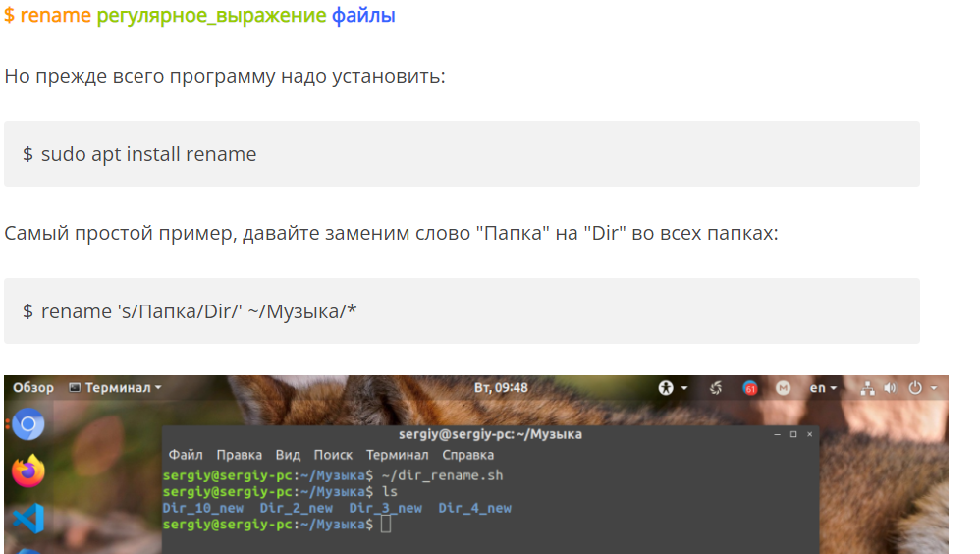Click Dir_3_new in the ls output

click(386, 508)
